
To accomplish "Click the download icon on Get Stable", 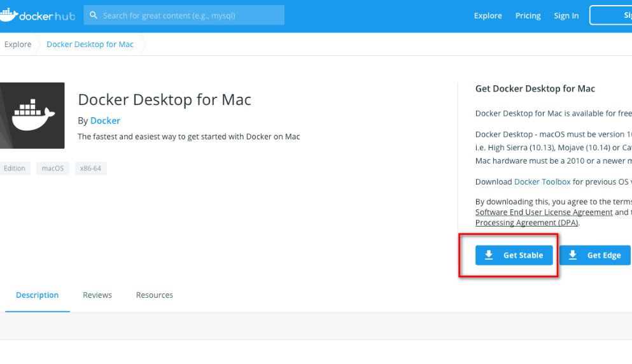I will pyautogui.click(x=489, y=255).
